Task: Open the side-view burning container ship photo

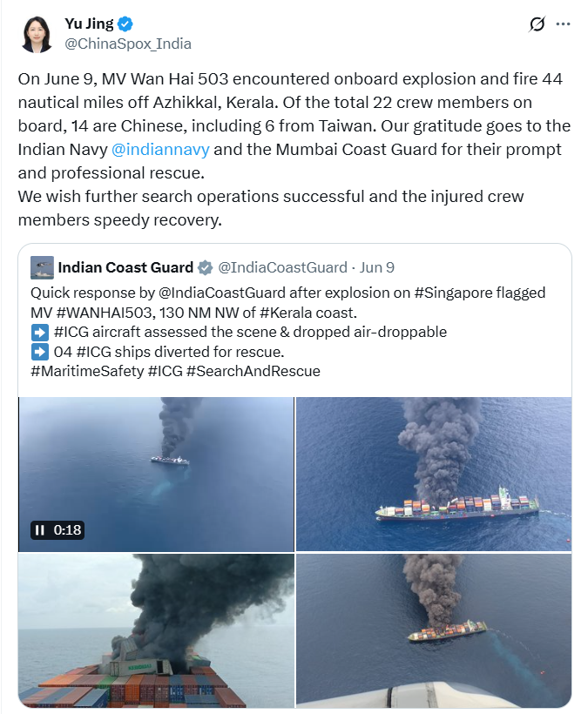Action: pos(434,474)
